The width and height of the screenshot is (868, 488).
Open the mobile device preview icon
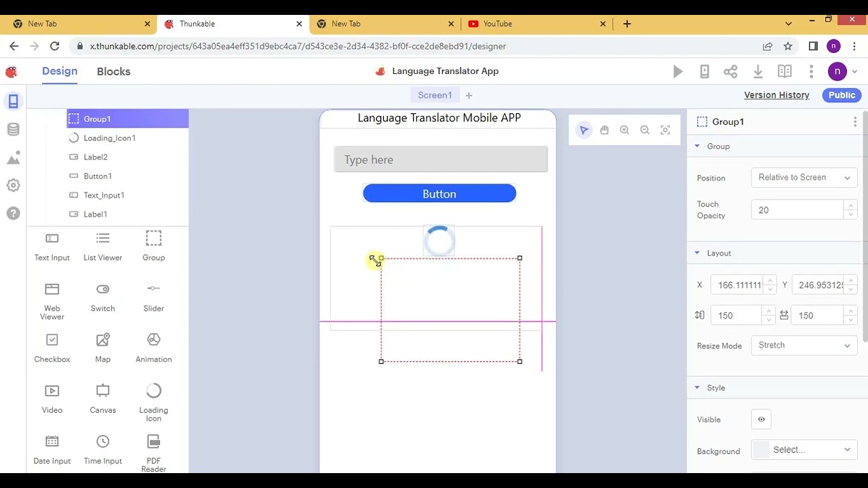(705, 71)
